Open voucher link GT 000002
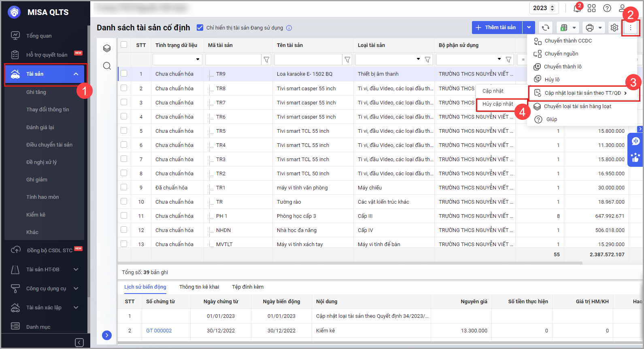Screen dimensions: 644x349 (159, 331)
